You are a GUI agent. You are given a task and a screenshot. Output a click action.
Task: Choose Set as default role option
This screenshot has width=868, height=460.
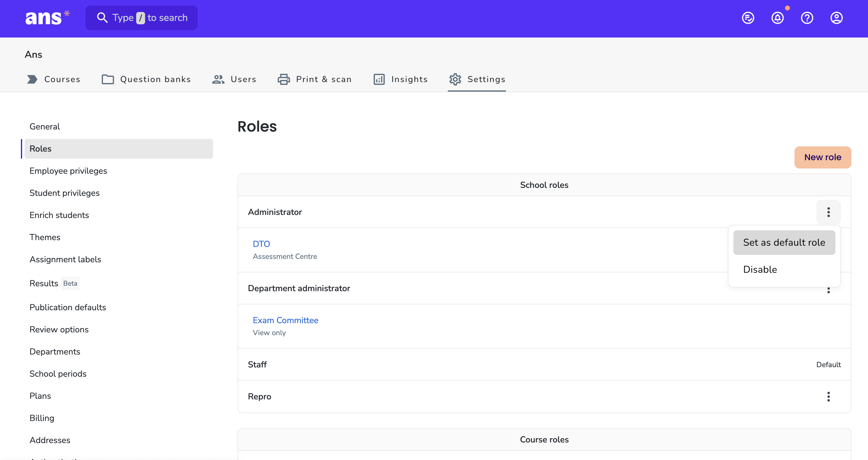pos(784,242)
